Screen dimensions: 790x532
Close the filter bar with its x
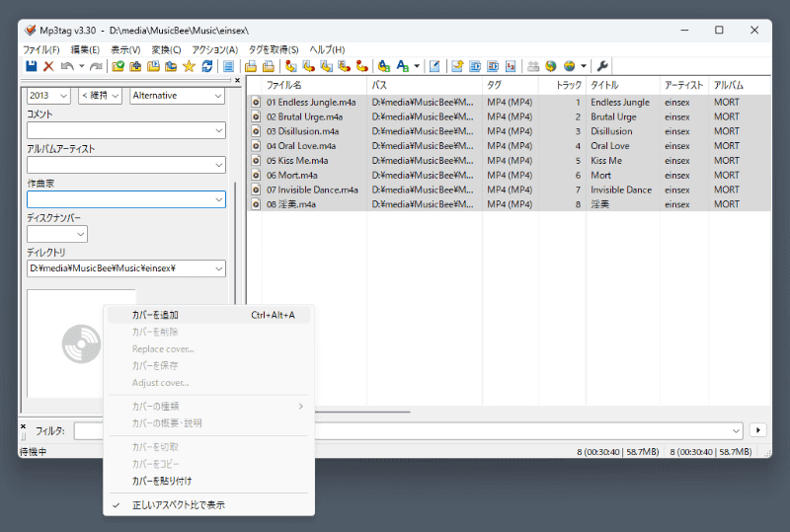point(23,426)
